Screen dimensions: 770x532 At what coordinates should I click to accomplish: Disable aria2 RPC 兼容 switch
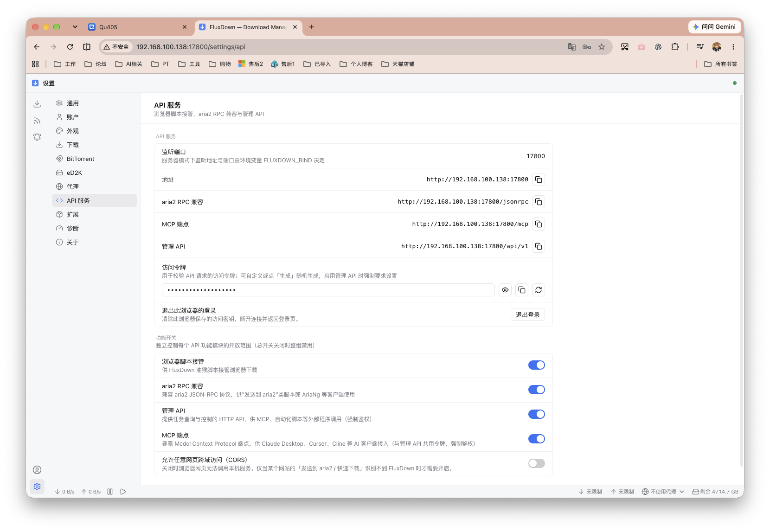point(537,390)
